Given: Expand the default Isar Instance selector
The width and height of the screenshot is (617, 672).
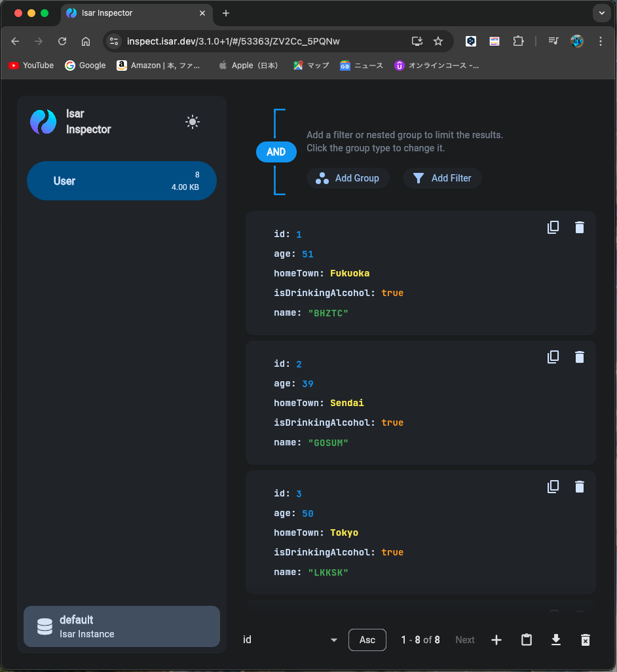Looking at the screenshot, I should click(122, 626).
